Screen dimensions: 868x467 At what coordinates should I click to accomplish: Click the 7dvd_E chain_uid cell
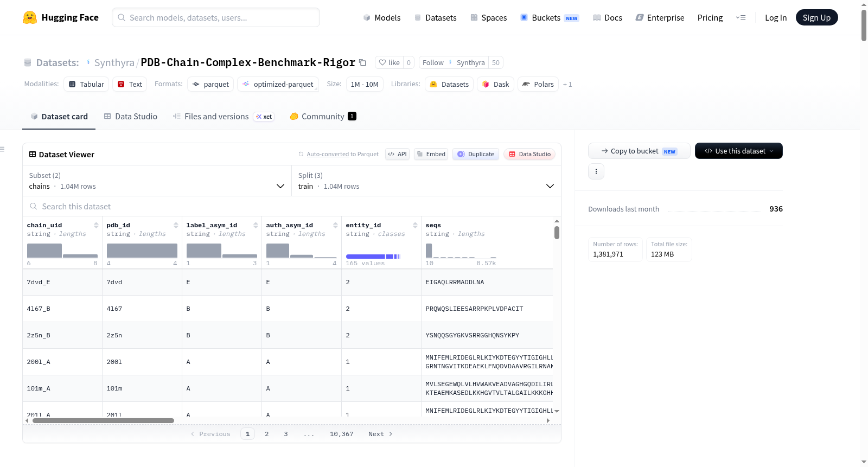click(x=62, y=282)
